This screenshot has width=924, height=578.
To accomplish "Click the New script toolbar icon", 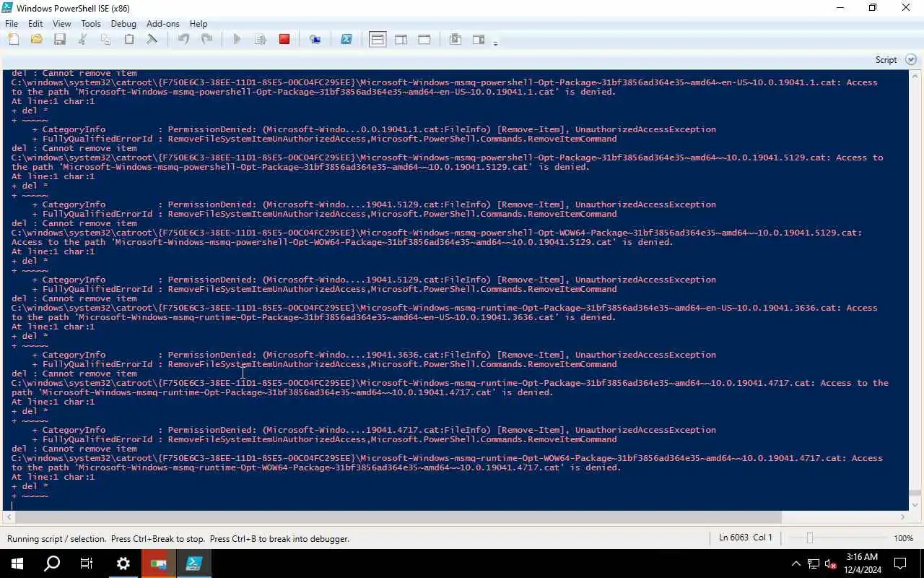I will [x=14, y=40].
